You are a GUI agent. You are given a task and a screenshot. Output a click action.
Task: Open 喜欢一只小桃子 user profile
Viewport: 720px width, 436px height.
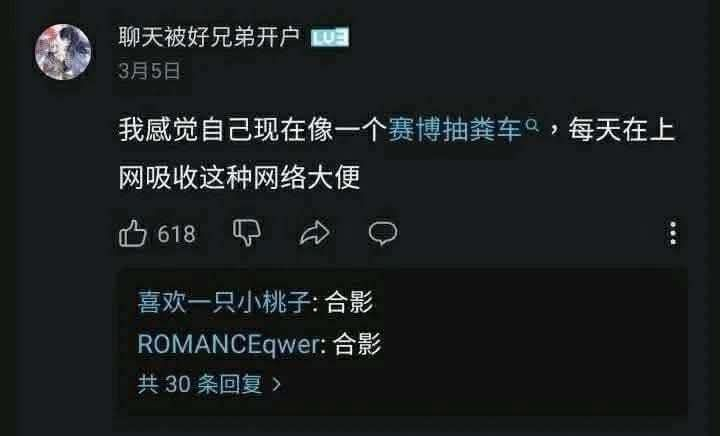[224, 302]
